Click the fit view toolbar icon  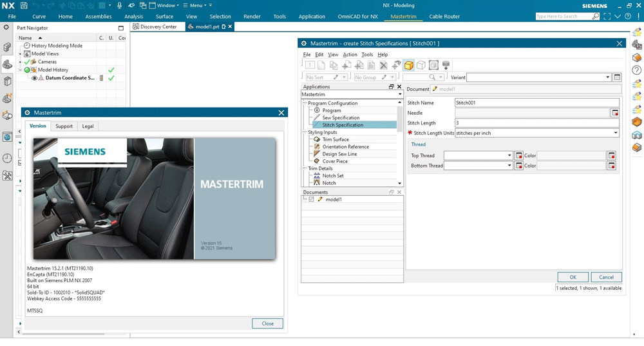point(433,65)
